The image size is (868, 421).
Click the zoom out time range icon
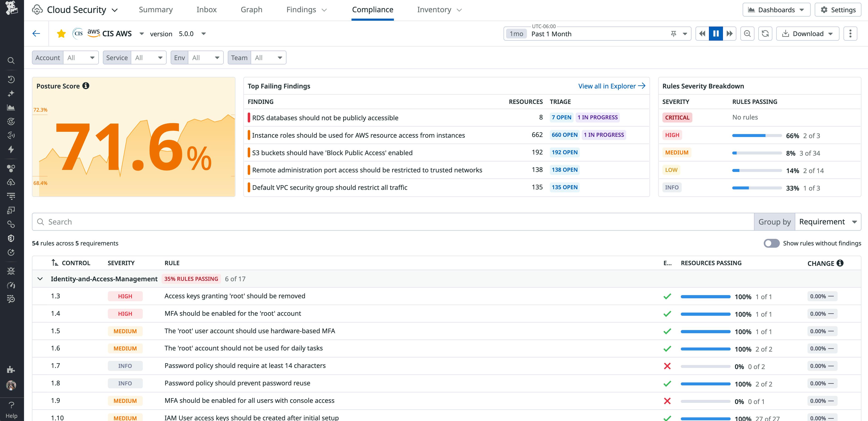747,34
